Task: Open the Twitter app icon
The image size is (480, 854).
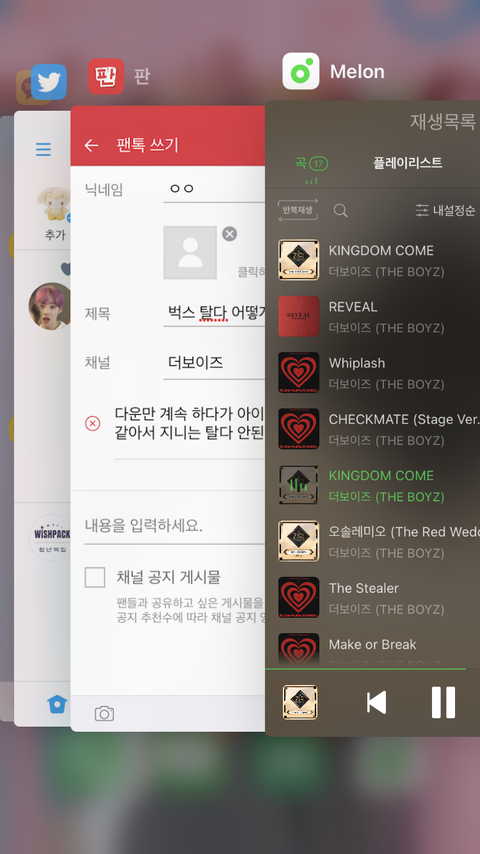Action: click(49, 82)
